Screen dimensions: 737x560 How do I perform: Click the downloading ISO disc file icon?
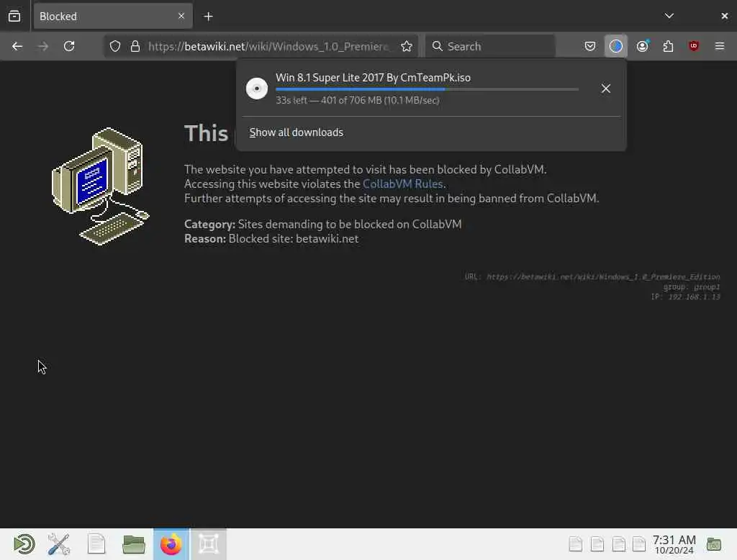tap(257, 89)
